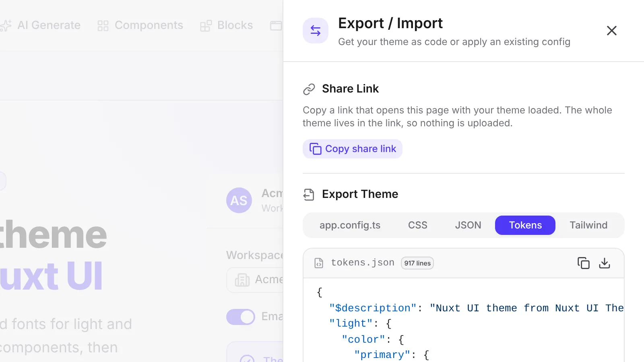
Task: Click the Components grid icon
Action: click(x=103, y=26)
